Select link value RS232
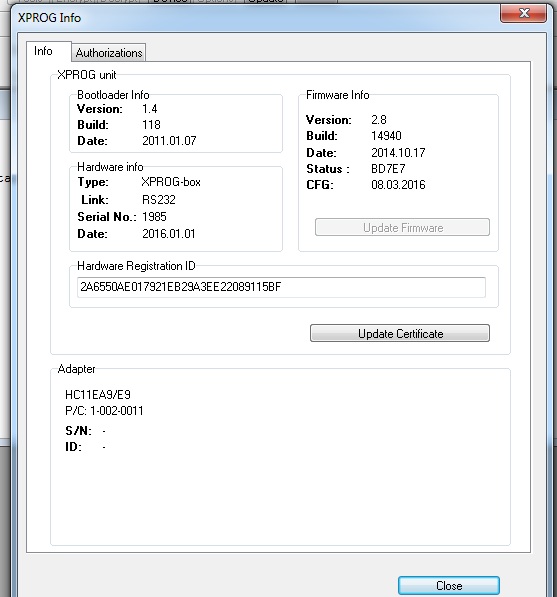557x597 pixels. pos(159,200)
